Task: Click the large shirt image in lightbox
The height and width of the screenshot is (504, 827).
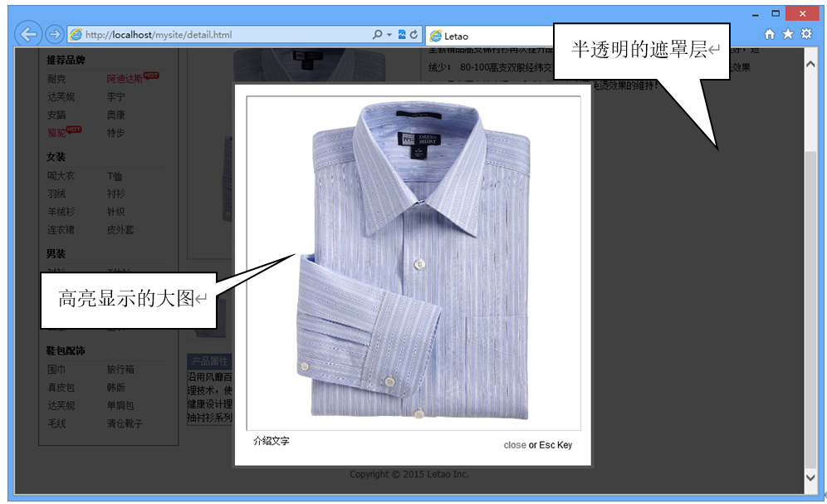Action: click(413, 263)
